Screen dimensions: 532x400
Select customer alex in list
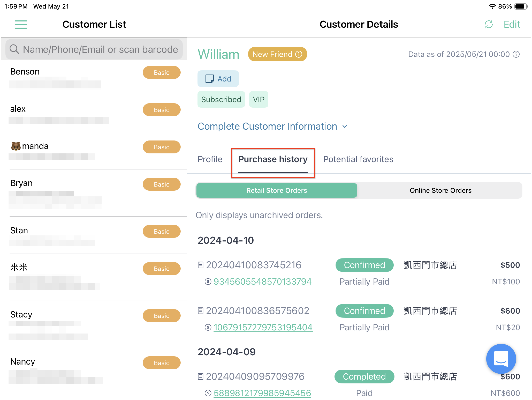coord(94,114)
